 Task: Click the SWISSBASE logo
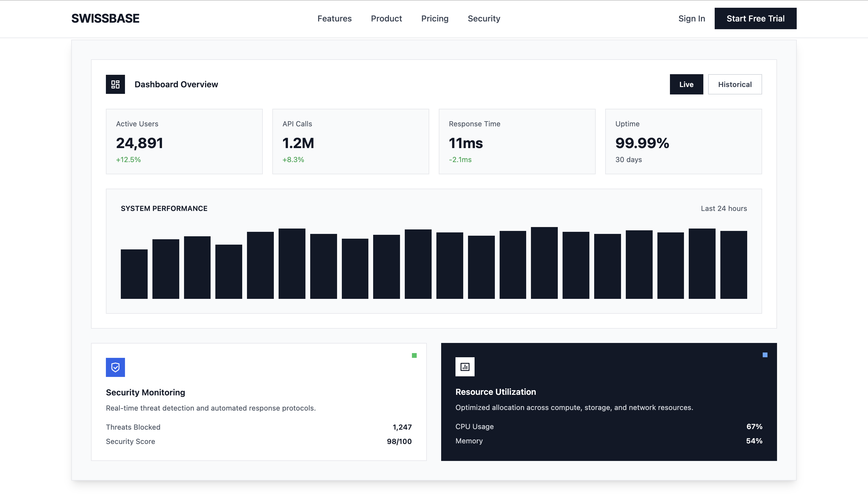pyautogui.click(x=105, y=18)
